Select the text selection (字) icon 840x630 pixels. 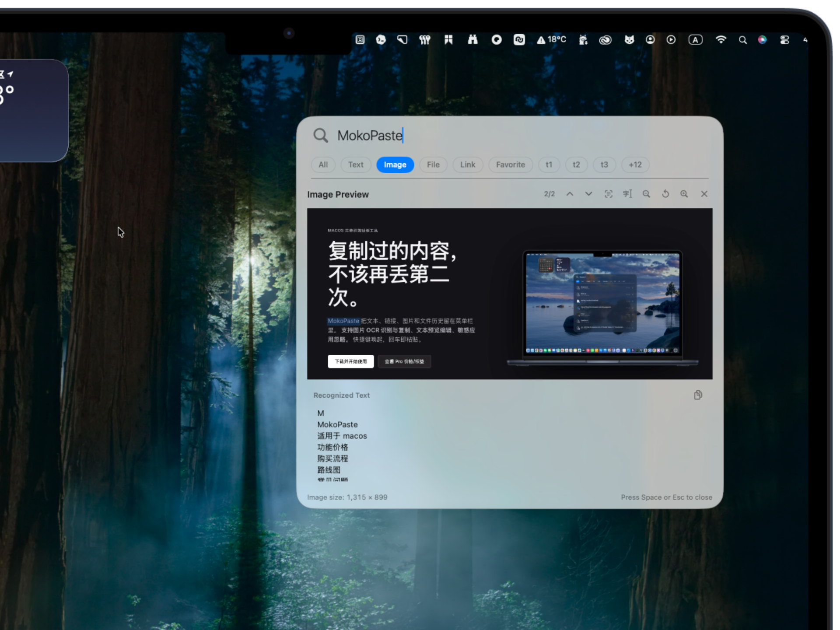point(627,194)
